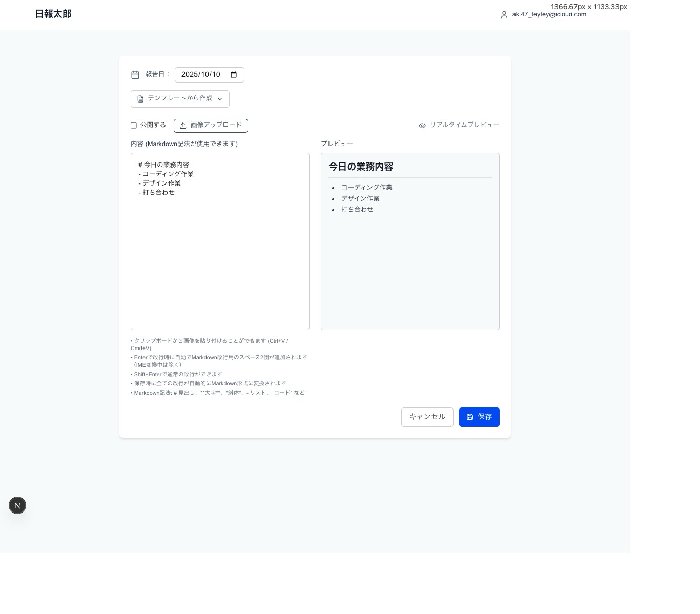Go to home via 日報太郎 logo
700x614 pixels.
point(53,14)
